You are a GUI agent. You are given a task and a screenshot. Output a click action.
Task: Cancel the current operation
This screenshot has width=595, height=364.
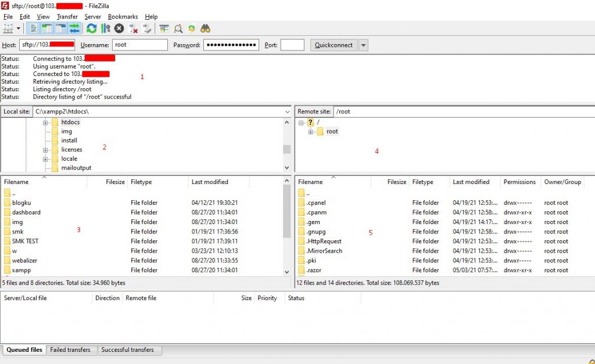click(x=118, y=28)
